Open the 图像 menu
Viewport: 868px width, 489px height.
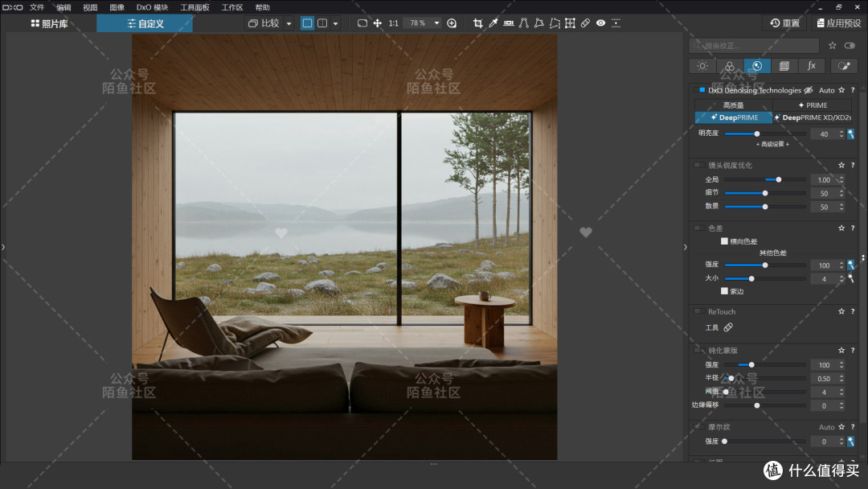(x=117, y=7)
